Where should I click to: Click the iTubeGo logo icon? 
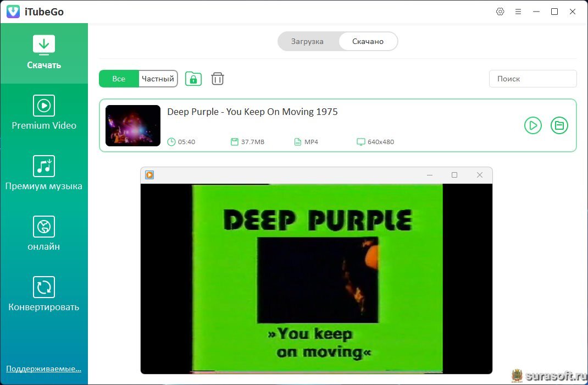[13, 11]
